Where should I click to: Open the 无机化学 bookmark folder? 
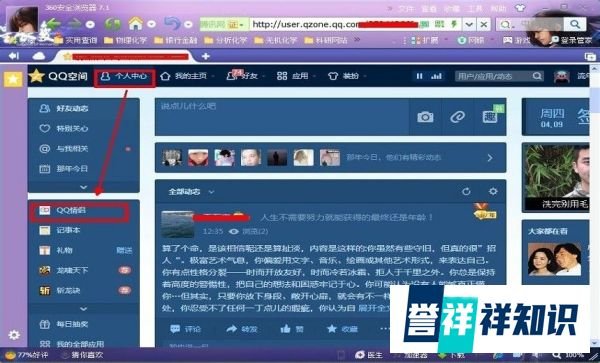tap(276, 40)
